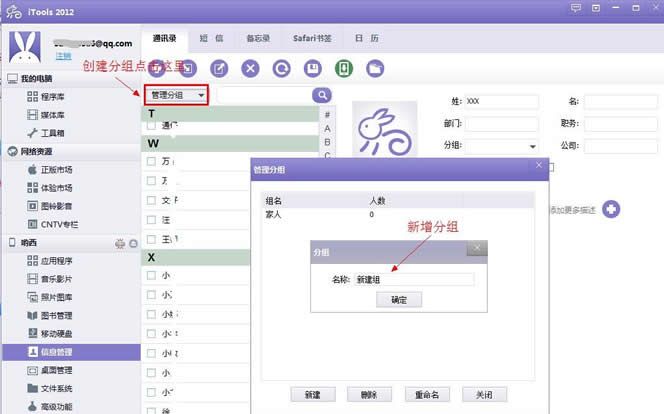
Task: Click the contact avatar rabbit image
Action: pyautogui.click(x=385, y=130)
